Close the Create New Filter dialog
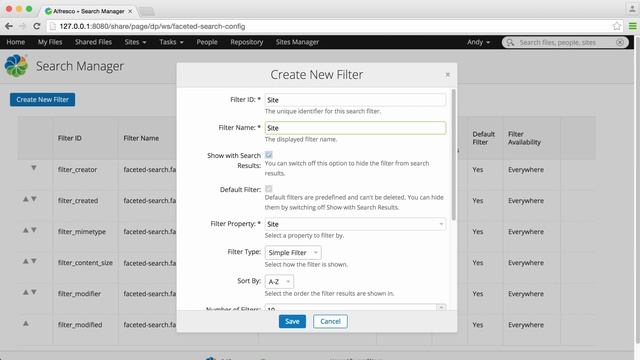This screenshot has height=360, width=640. pos(448,75)
